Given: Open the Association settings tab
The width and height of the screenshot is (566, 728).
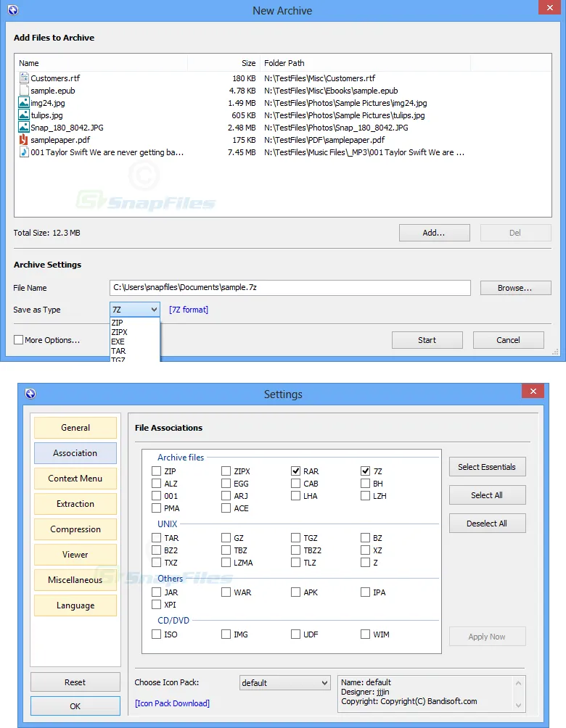Looking at the screenshot, I should 75,453.
